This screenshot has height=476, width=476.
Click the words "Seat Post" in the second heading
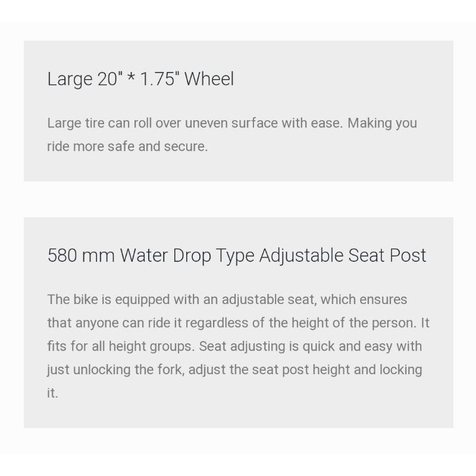pos(387,256)
